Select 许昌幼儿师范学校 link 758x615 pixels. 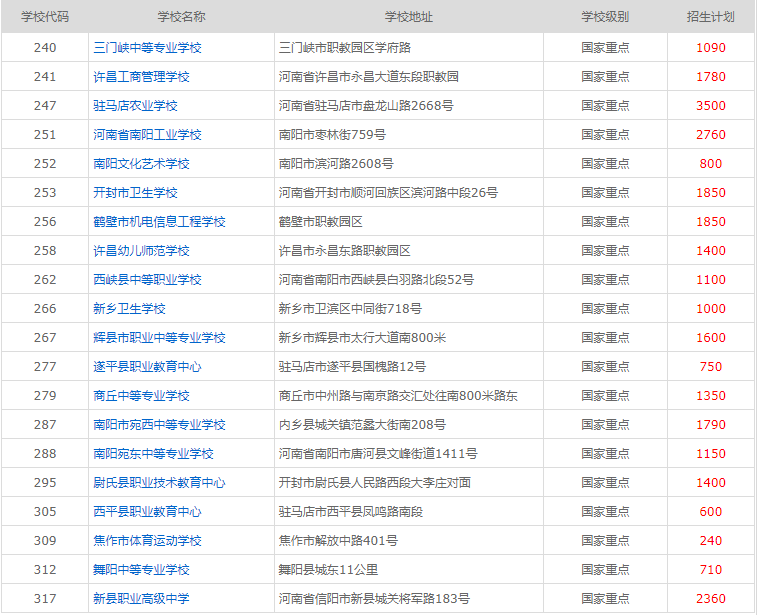pyautogui.click(x=141, y=250)
